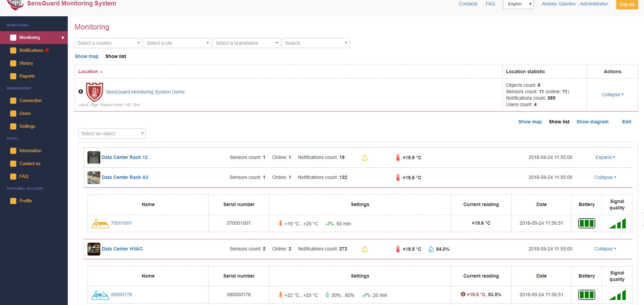The height and width of the screenshot is (305, 644).
Task: Click the orange sensor icon for 70001001
Action: pos(100,223)
